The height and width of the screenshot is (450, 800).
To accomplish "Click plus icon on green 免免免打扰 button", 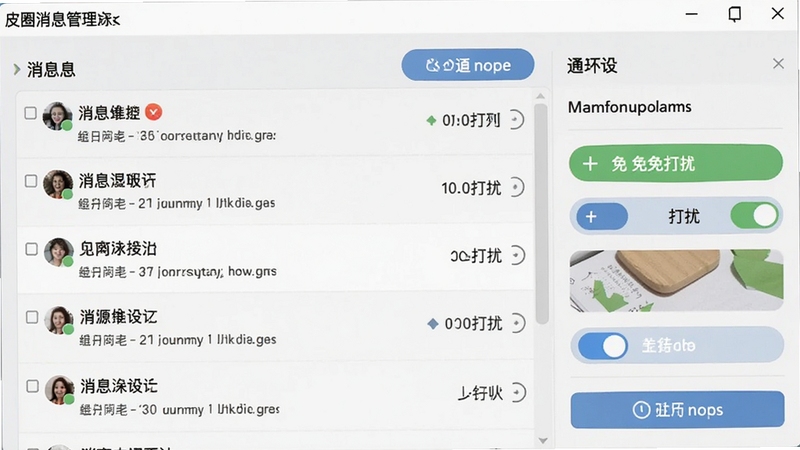I will [x=590, y=164].
